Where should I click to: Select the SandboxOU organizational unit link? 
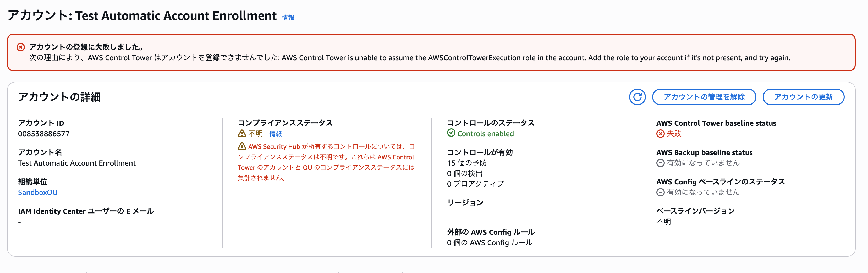pyautogui.click(x=38, y=193)
